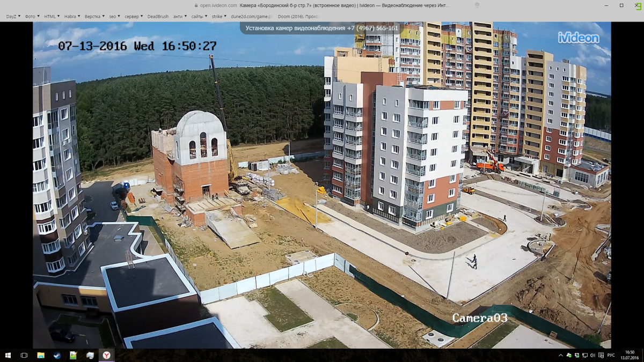Click the camera installation banner with phone number
This screenshot has height=362, width=644.
tap(321, 28)
